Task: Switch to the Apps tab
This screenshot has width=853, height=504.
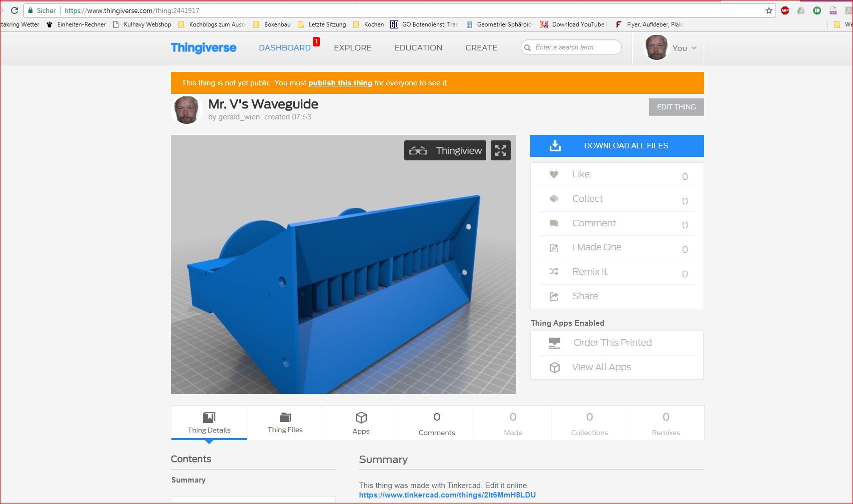Action: [361, 423]
